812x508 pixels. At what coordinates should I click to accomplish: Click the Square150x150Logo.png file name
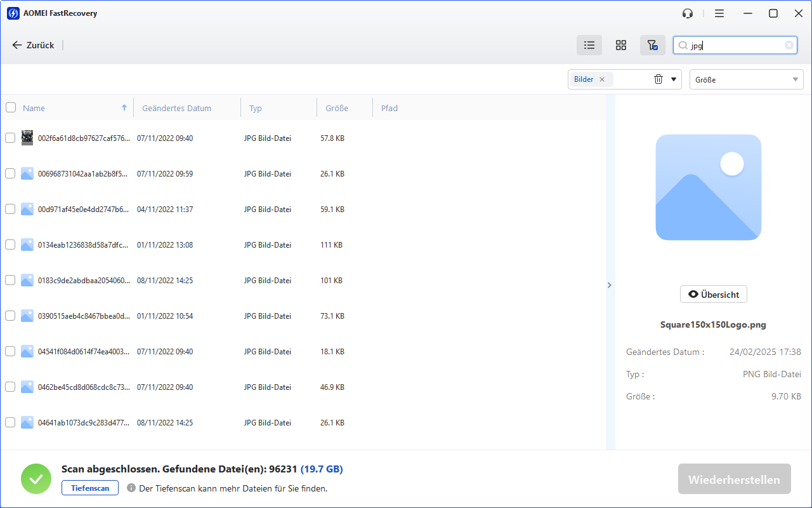click(x=714, y=324)
